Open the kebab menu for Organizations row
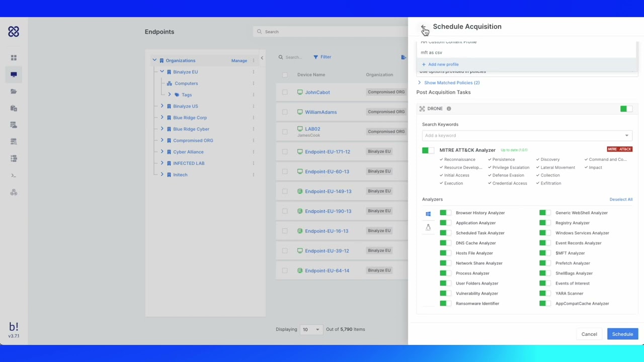 click(253, 60)
